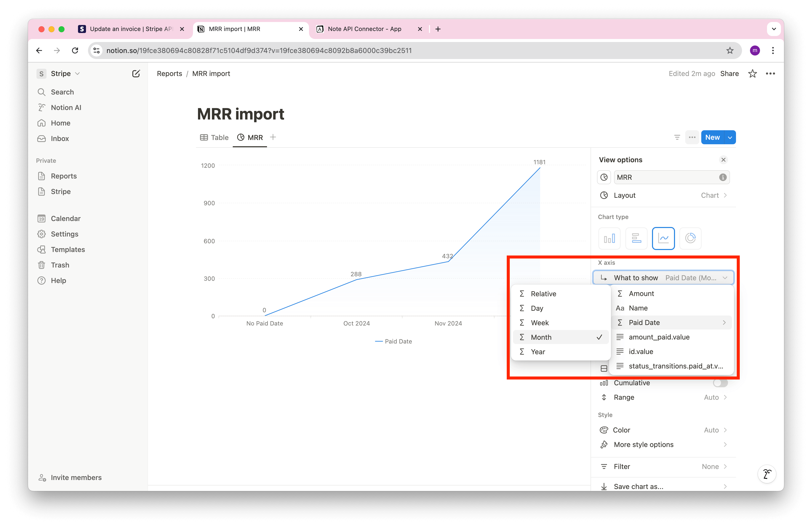
Task: Select amount_paid.value property
Action: coord(672,337)
